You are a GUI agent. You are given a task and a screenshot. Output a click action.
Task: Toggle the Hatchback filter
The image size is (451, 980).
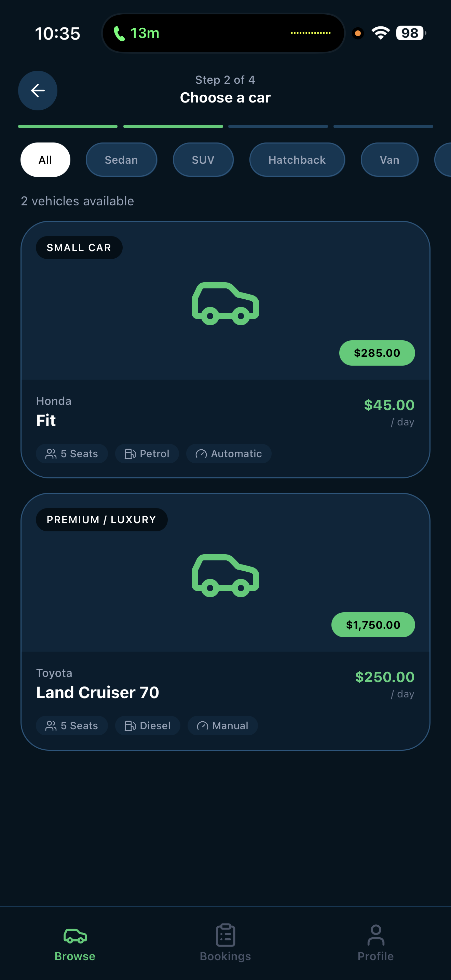click(x=297, y=160)
